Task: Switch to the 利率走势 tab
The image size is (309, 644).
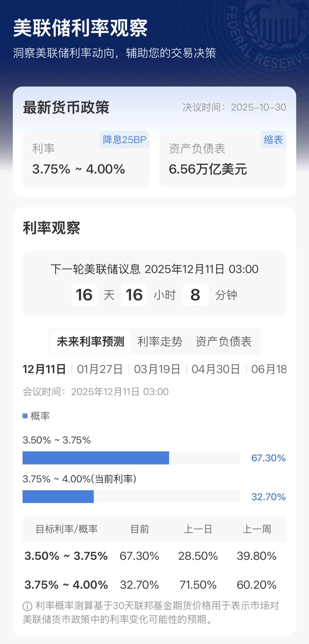Action: 160,342
